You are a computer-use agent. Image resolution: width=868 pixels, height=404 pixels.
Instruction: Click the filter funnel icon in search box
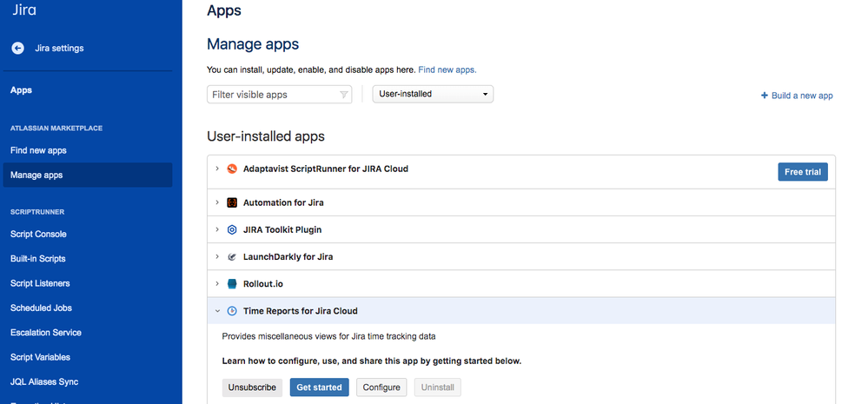(x=343, y=95)
